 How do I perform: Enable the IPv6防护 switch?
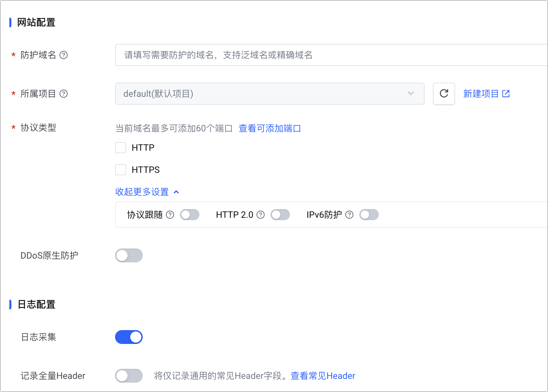369,215
